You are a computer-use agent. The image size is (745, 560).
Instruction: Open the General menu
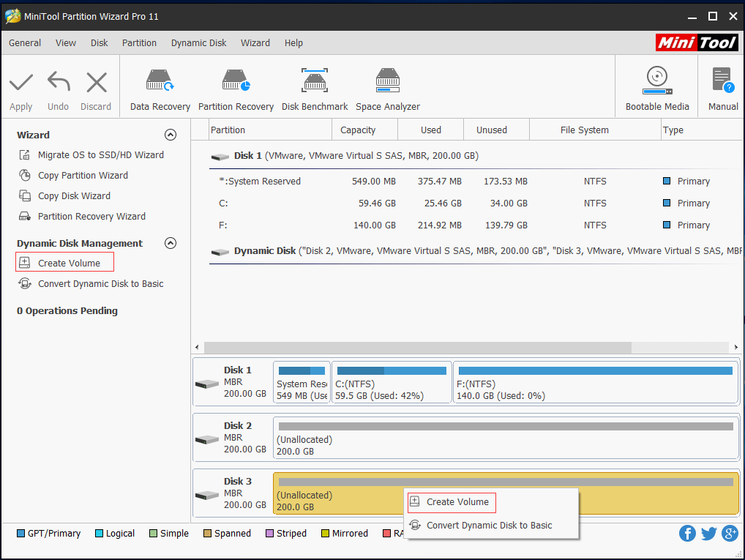click(x=25, y=42)
